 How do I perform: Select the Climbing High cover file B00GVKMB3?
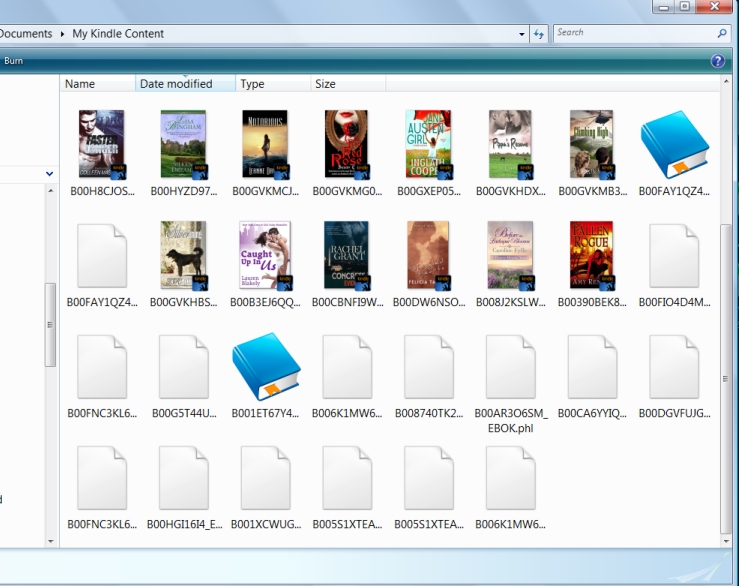(x=592, y=153)
